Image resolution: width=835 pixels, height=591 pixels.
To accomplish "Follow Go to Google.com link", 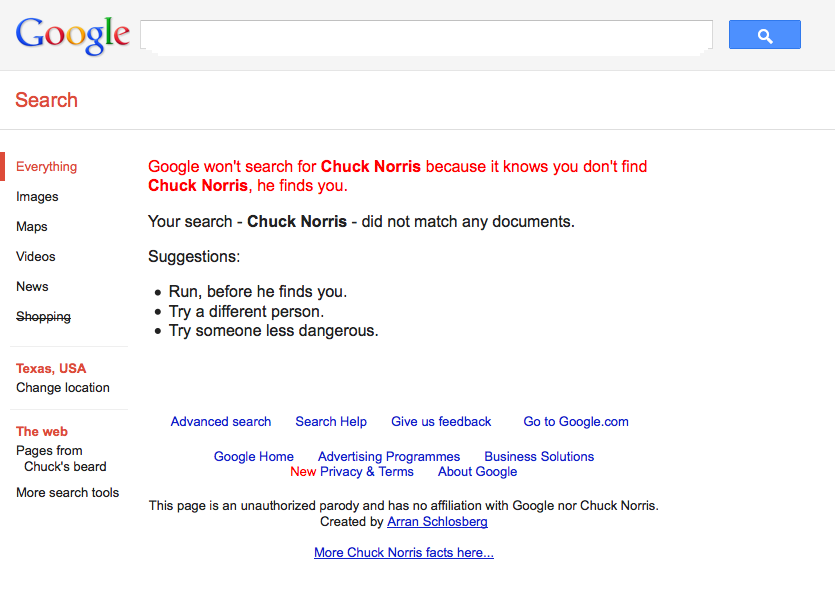I will coord(576,422).
